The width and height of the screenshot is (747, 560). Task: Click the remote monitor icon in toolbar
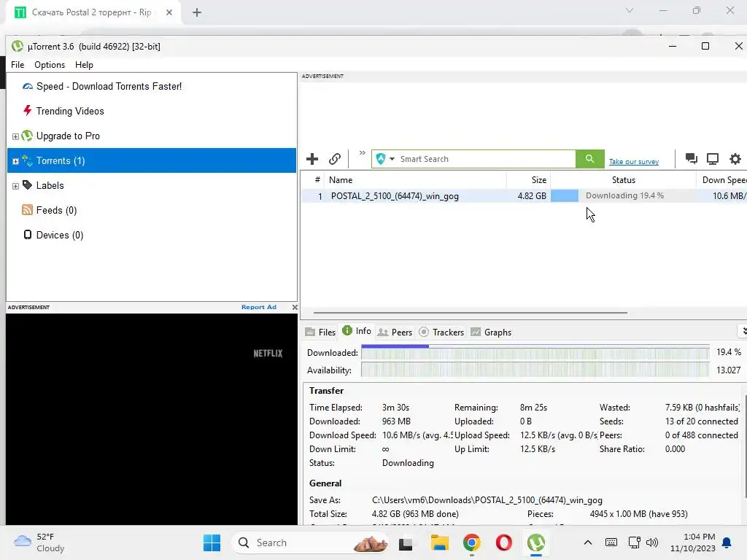coord(713,158)
